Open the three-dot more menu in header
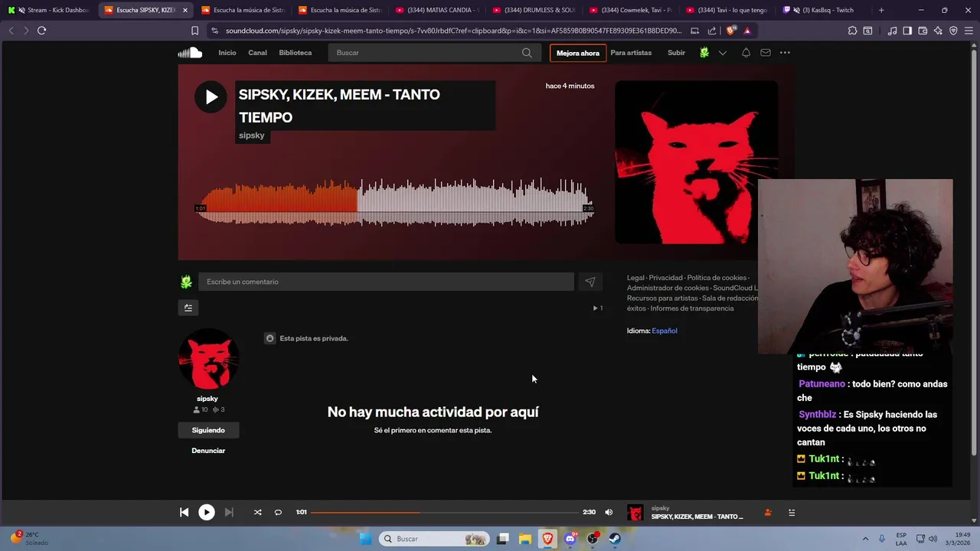The width and height of the screenshot is (980, 551). click(785, 53)
